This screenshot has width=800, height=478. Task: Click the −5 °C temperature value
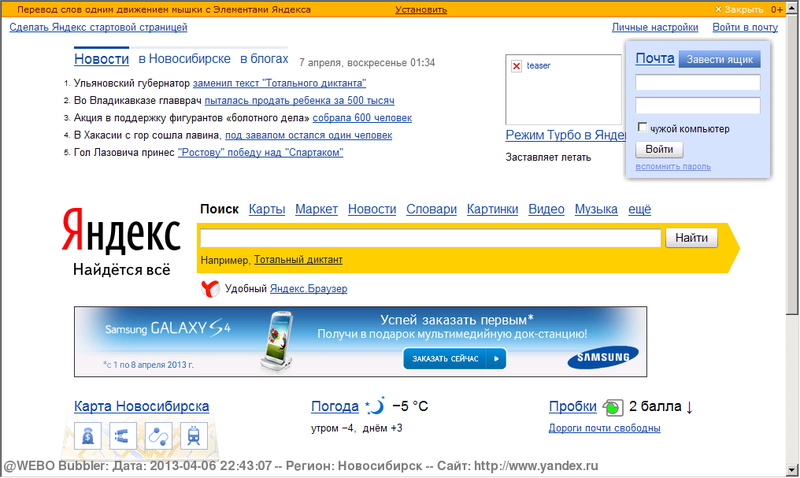pos(410,406)
